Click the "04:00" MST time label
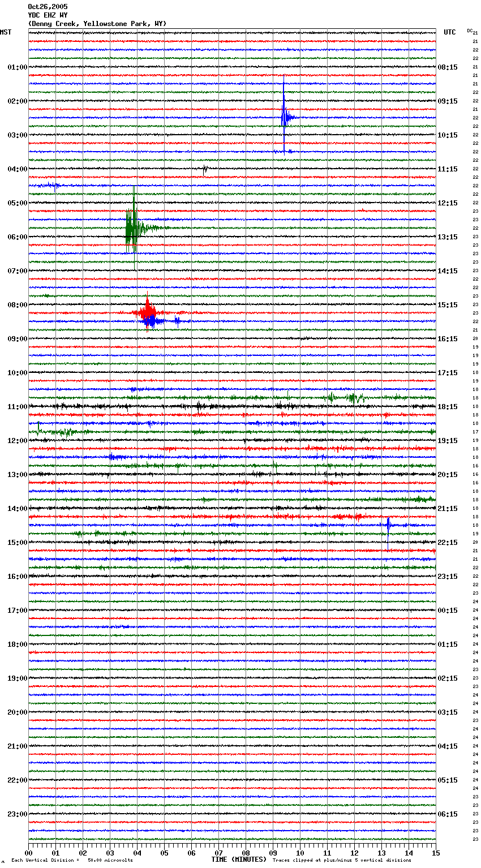 17,169
